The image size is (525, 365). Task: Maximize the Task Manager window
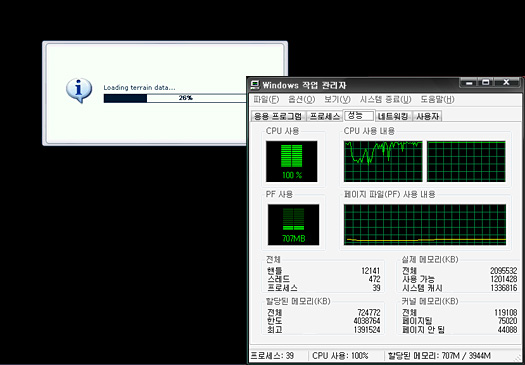coord(486,82)
